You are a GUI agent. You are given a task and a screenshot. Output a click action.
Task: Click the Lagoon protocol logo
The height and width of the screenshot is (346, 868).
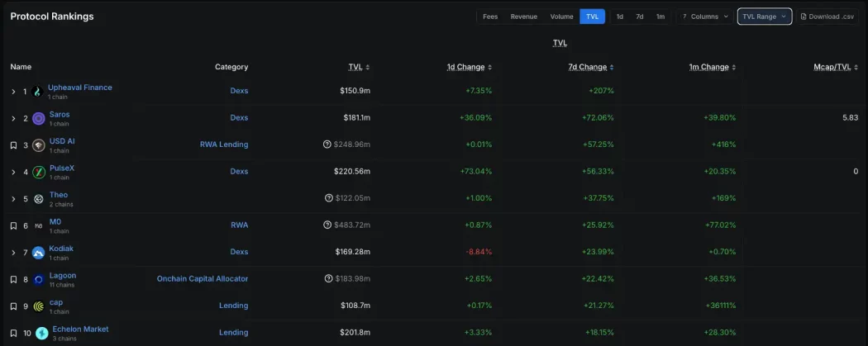point(38,280)
